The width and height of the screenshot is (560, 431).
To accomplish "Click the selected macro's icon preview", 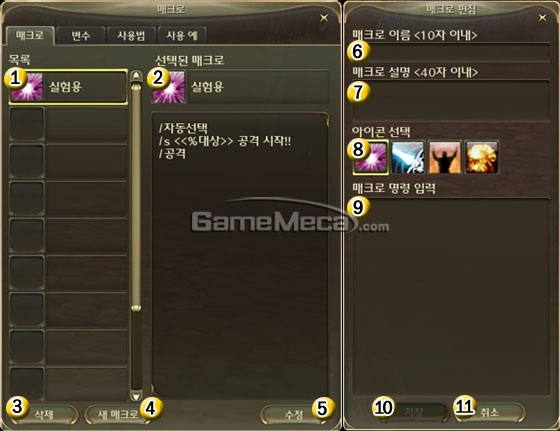I will [169, 87].
